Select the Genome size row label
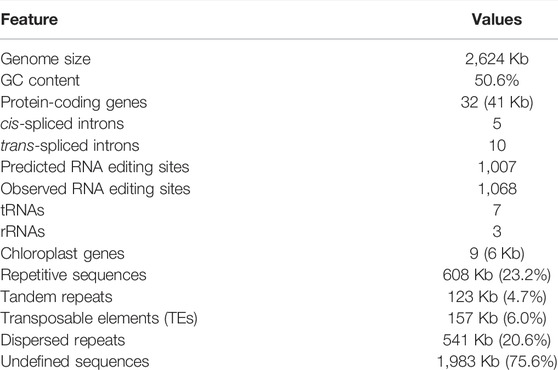The image size is (558, 370). [46, 59]
